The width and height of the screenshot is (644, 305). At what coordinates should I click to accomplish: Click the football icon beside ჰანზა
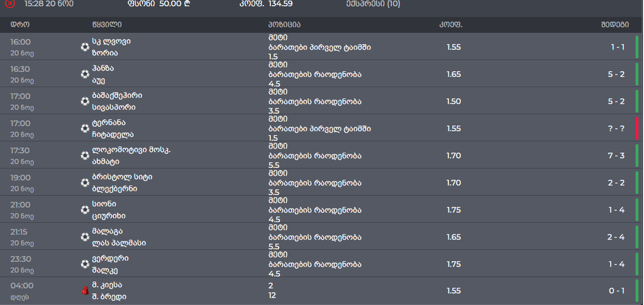(x=85, y=74)
